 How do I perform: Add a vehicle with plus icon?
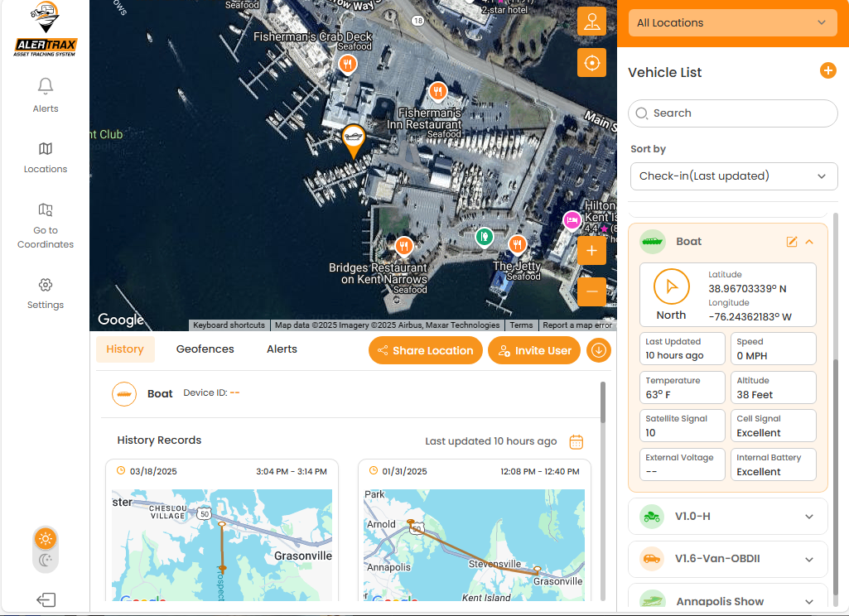(x=827, y=71)
